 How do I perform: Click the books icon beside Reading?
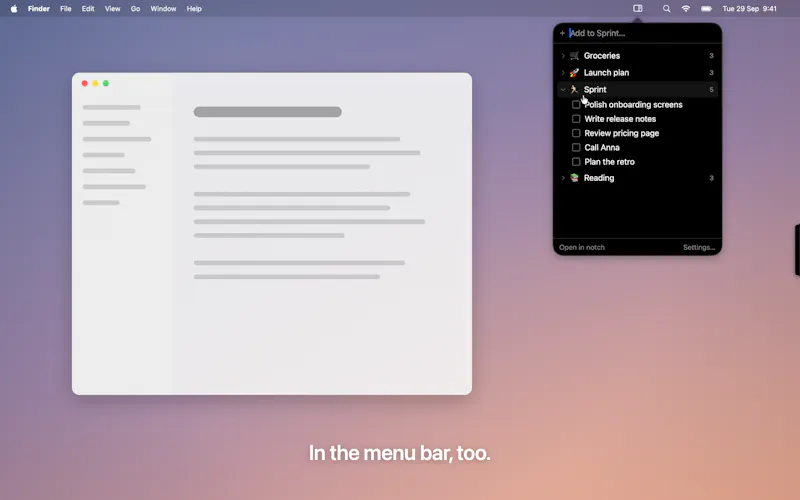pos(574,178)
